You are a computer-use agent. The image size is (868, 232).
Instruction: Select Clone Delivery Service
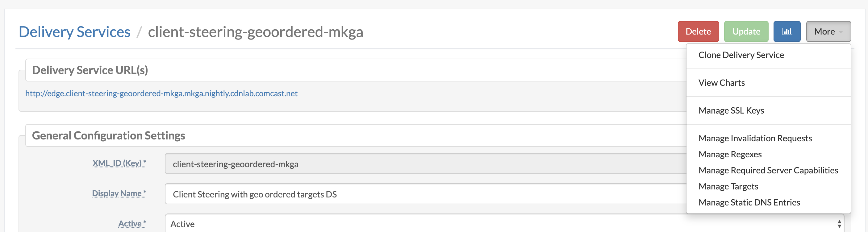tap(741, 55)
